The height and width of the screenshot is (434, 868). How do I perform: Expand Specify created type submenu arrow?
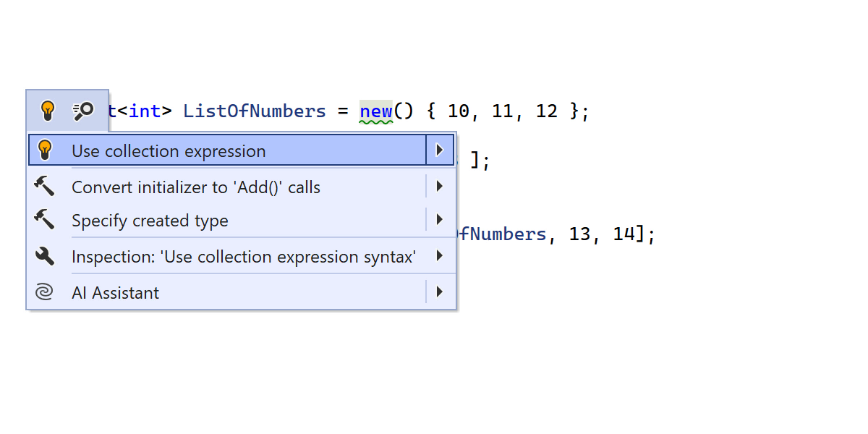point(439,220)
